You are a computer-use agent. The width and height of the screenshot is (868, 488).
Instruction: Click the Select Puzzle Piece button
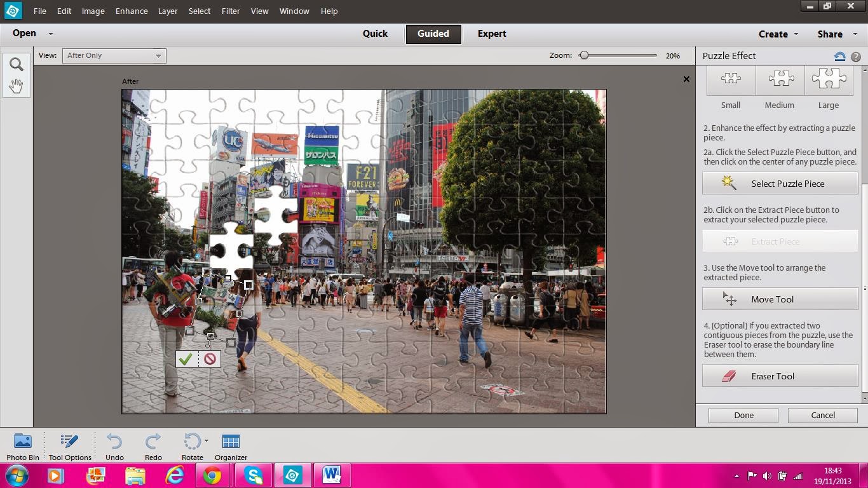pos(780,184)
